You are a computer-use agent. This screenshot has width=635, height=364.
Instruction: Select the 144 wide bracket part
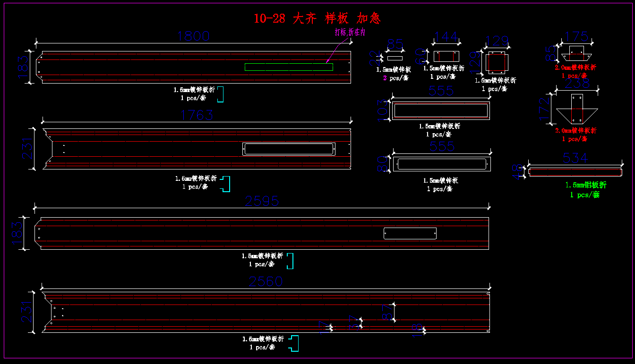pyautogui.click(x=446, y=56)
